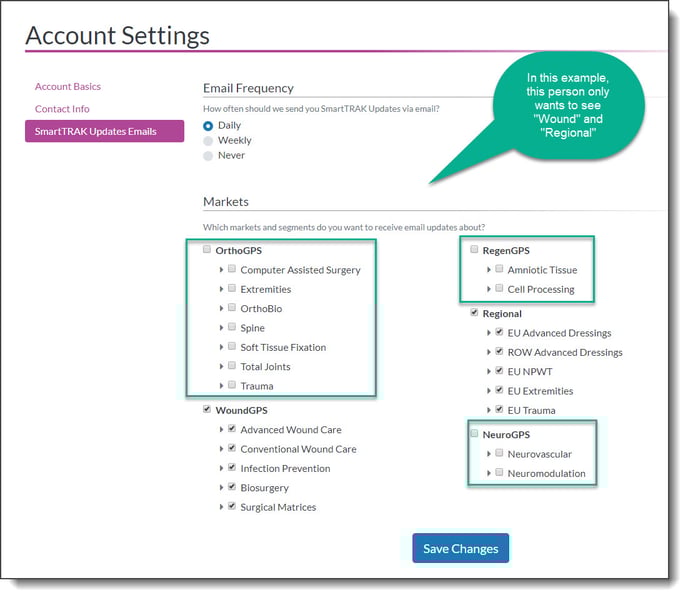Check the Amniotic Tissue checkbox
The width and height of the screenshot is (688, 598).
click(x=499, y=269)
